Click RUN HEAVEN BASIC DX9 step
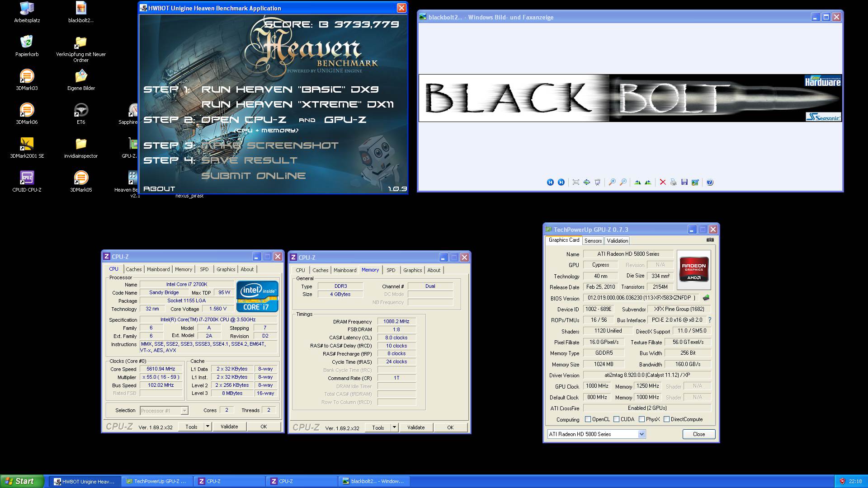868x488 pixels. [x=290, y=89]
